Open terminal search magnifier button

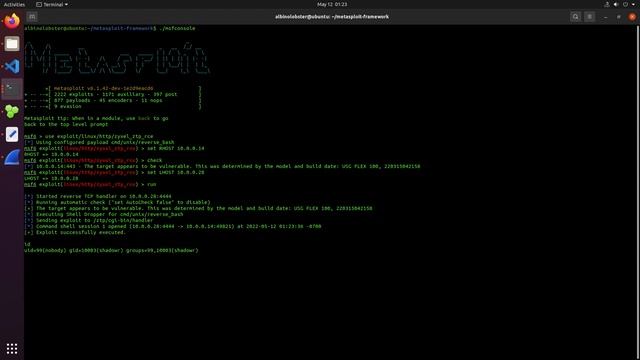[x=576, y=17]
